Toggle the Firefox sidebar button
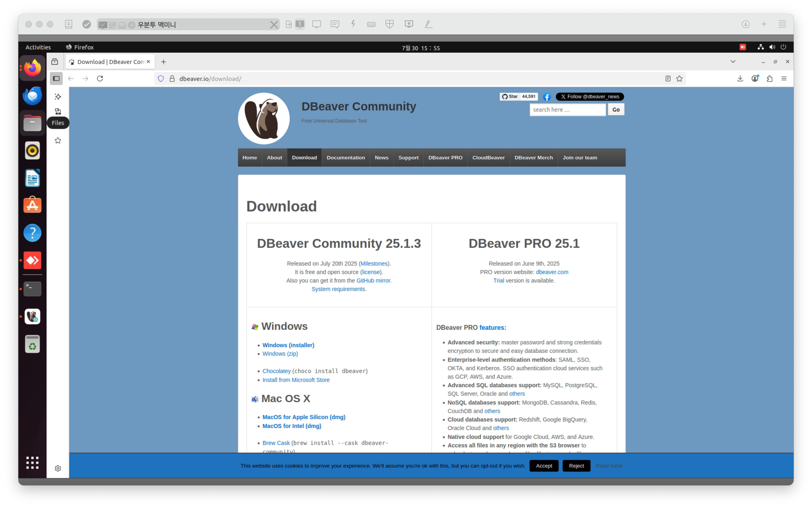 (57, 79)
